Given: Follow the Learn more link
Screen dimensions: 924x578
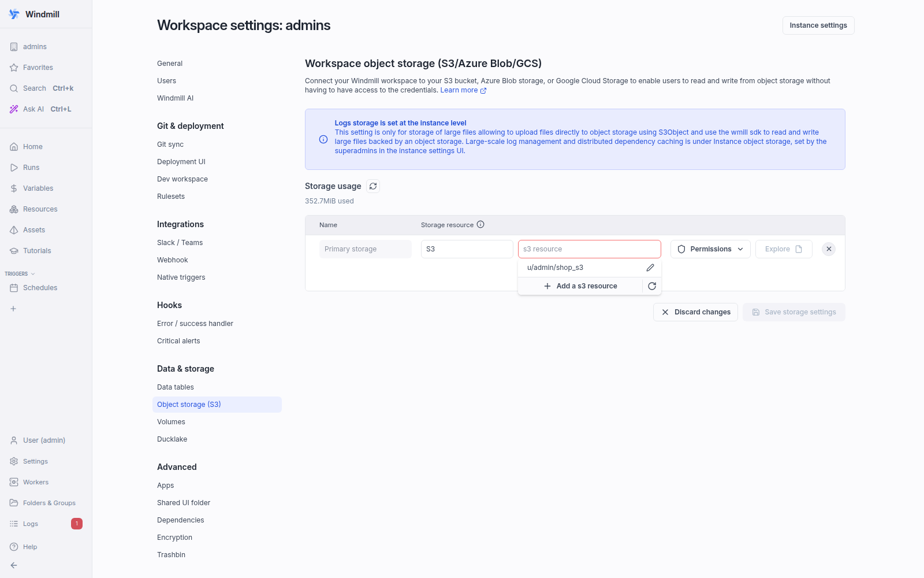Looking at the screenshot, I should 463,90.
